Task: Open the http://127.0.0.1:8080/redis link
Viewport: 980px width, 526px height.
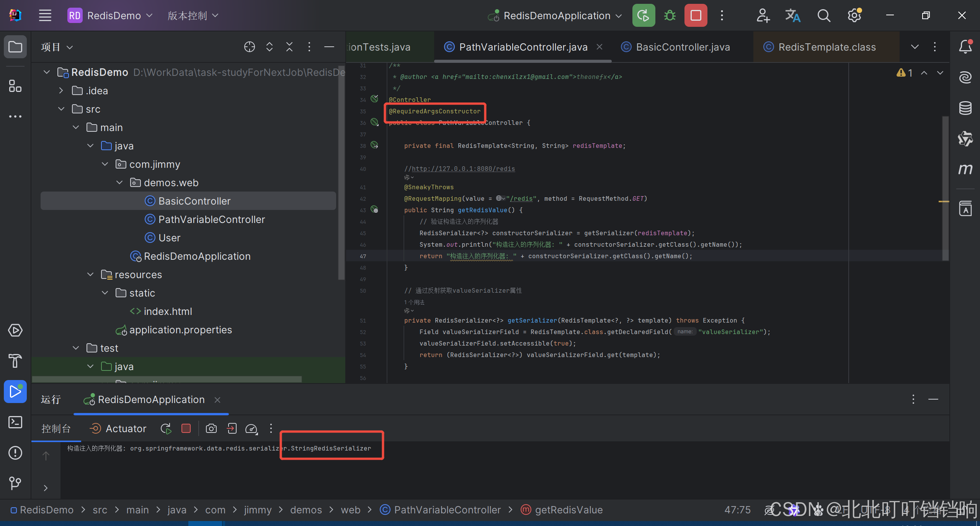Action: pos(463,169)
